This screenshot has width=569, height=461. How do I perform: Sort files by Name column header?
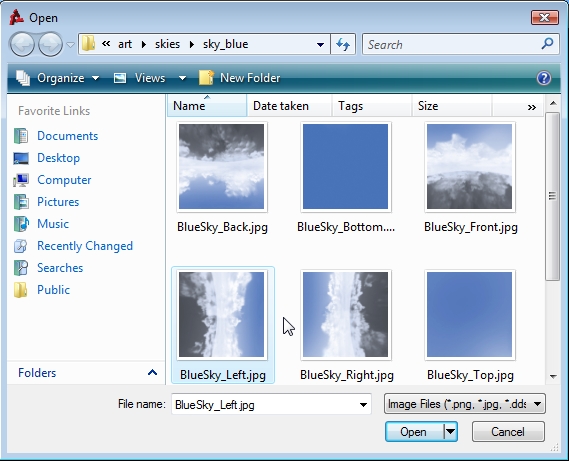[x=207, y=106]
